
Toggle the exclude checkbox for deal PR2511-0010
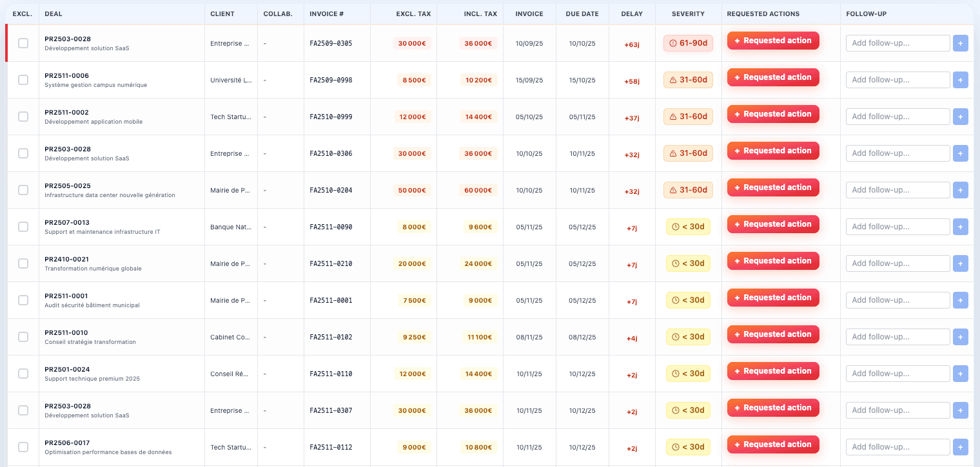click(x=23, y=337)
